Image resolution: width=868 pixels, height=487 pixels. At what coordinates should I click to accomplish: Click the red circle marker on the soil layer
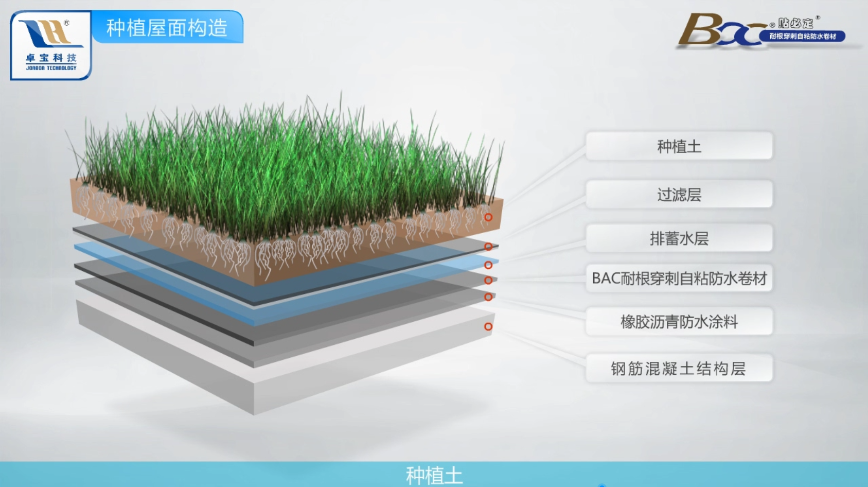488,217
